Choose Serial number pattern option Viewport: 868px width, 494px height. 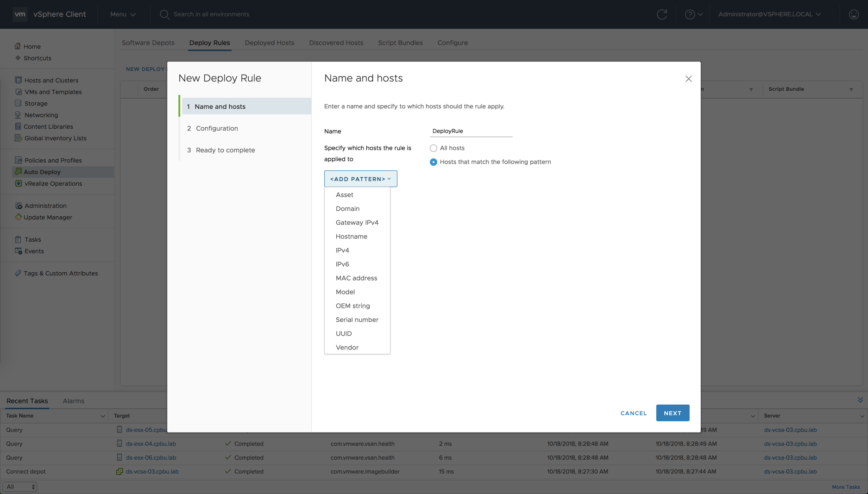(357, 320)
